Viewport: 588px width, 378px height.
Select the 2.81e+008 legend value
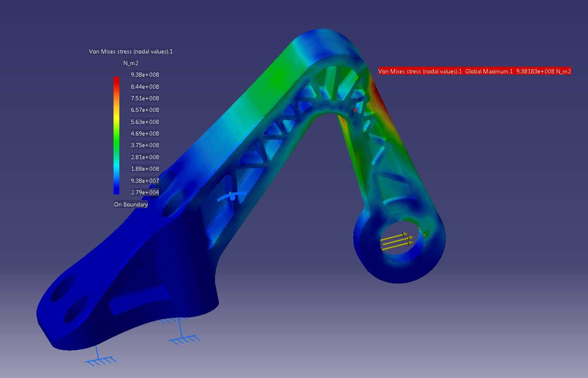[x=145, y=157]
